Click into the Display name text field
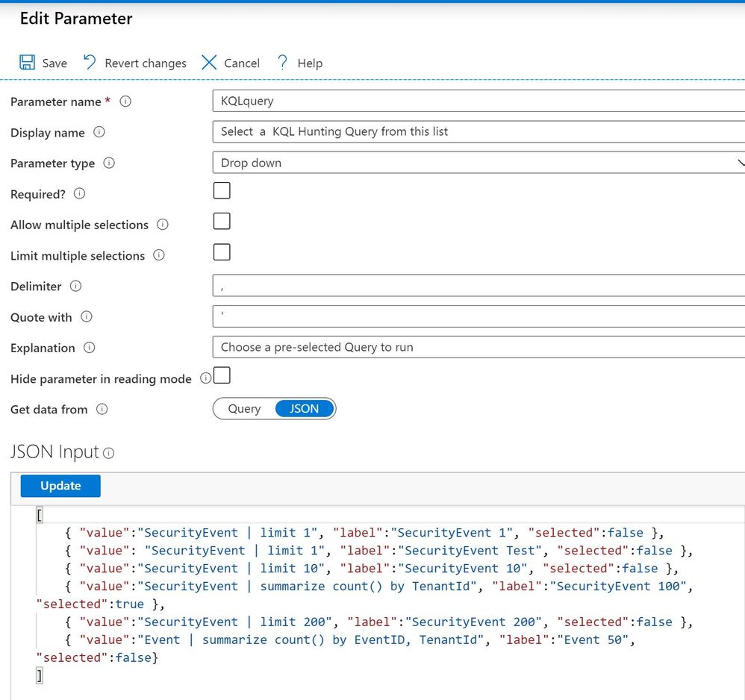Viewport: 745px width, 700px height. [x=479, y=131]
